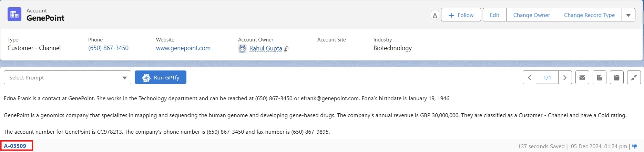Open the www.genepoint.com website link

coord(183,48)
